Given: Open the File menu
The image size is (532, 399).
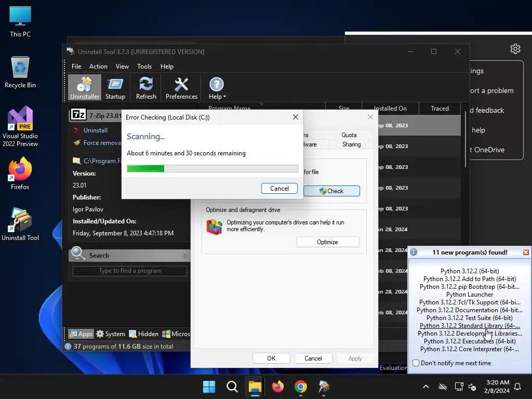Looking at the screenshot, I should [x=76, y=66].
